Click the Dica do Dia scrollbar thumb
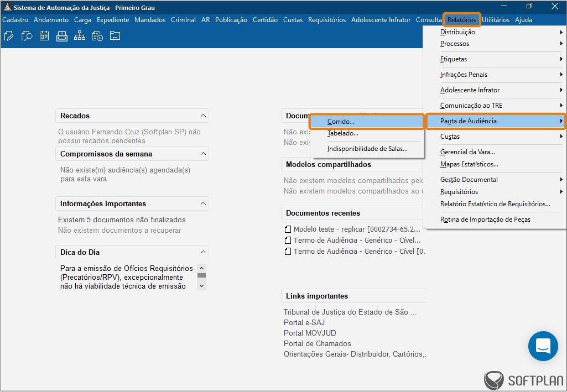Screen dimensions: 567x392 pyautogui.click(x=202, y=275)
